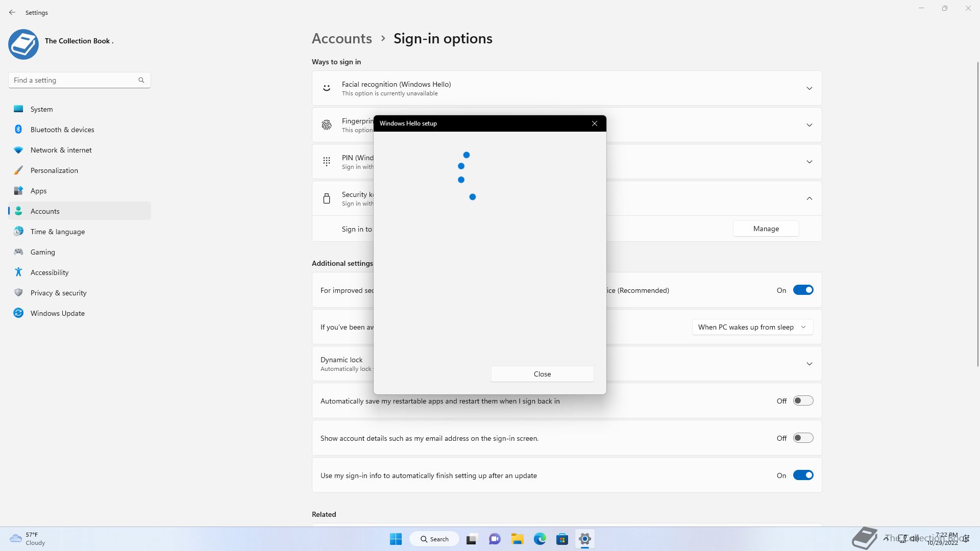
Task: Click the search magnifier in Find a setting
Action: point(141,80)
